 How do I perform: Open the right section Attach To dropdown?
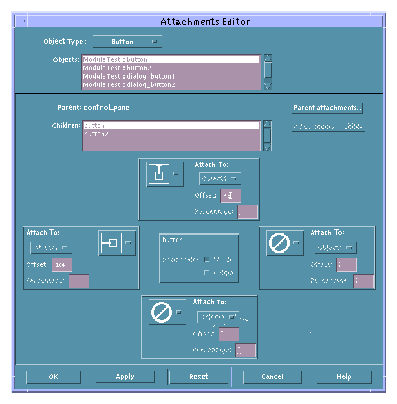[336, 248]
